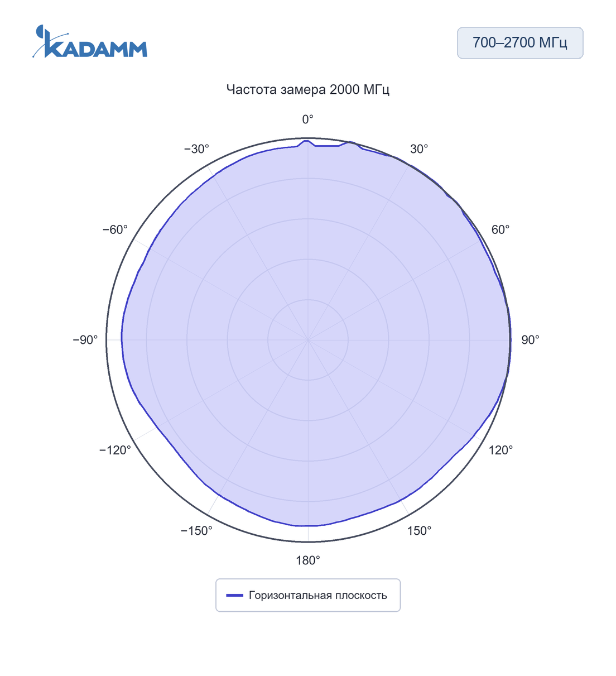Click the KADAMM logo

[x=90, y=41]
